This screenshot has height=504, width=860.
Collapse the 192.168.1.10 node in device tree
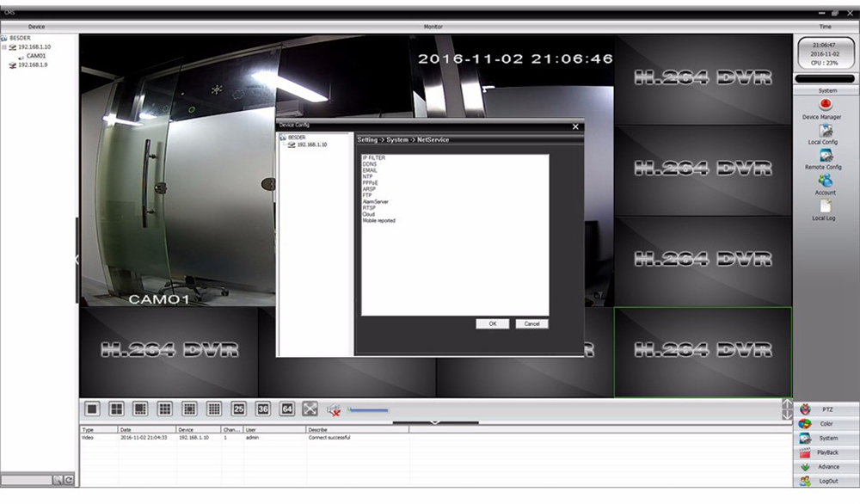pos(3,47)
